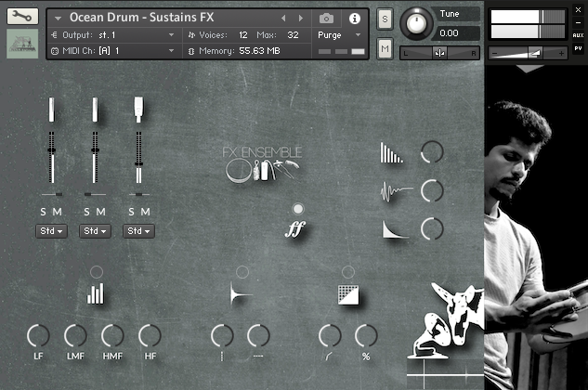Click the volume minus button

click(494, 54)
